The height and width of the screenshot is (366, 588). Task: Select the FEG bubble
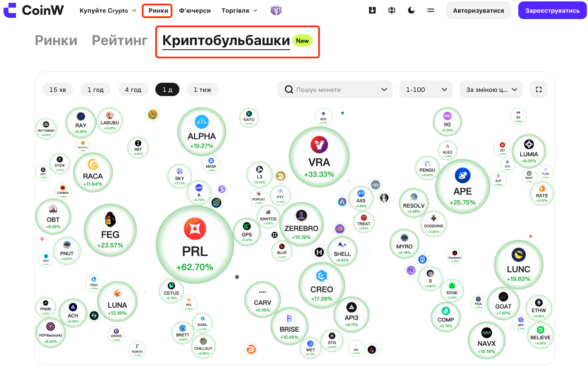[110, 230]
